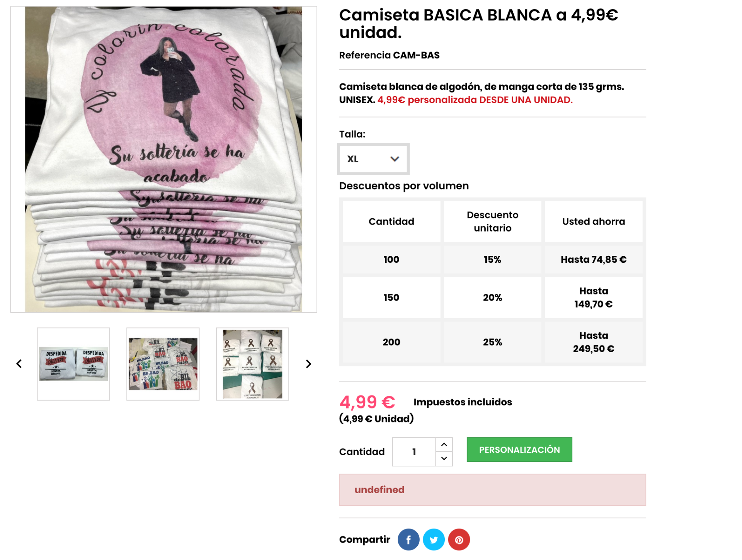Select the Bilbao Theory shirts thumbnail
Viewport: 742px width, 560px height.
163,364
